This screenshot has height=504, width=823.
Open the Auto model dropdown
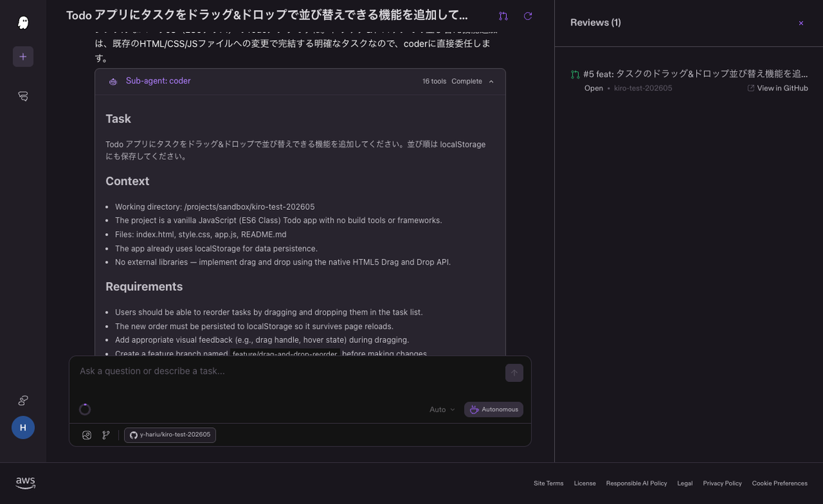(x=442, y=409)
